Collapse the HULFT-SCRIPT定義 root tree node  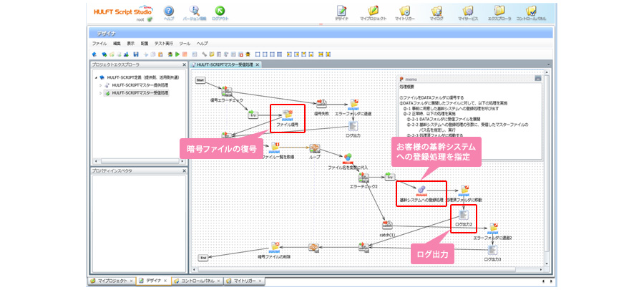95,77
